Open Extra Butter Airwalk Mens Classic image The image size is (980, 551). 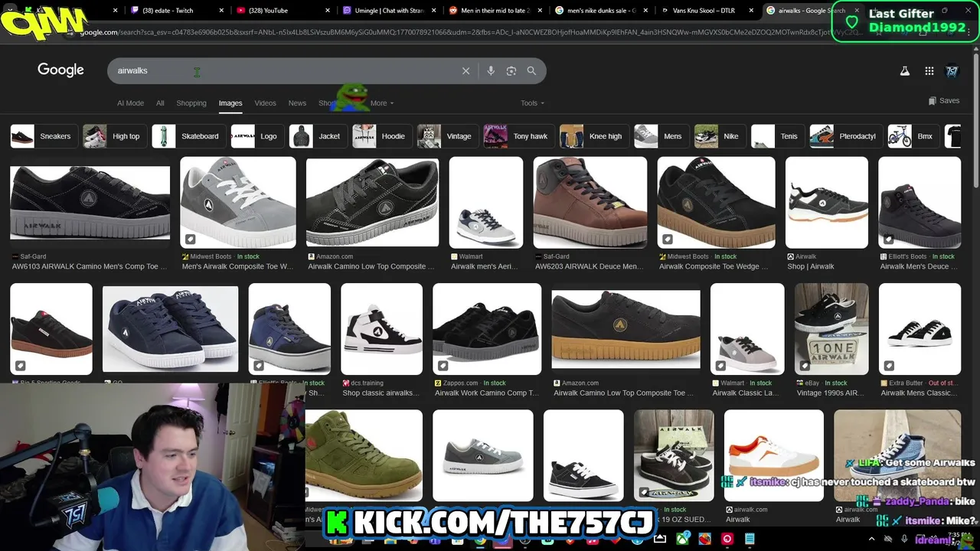pos(920,329)
